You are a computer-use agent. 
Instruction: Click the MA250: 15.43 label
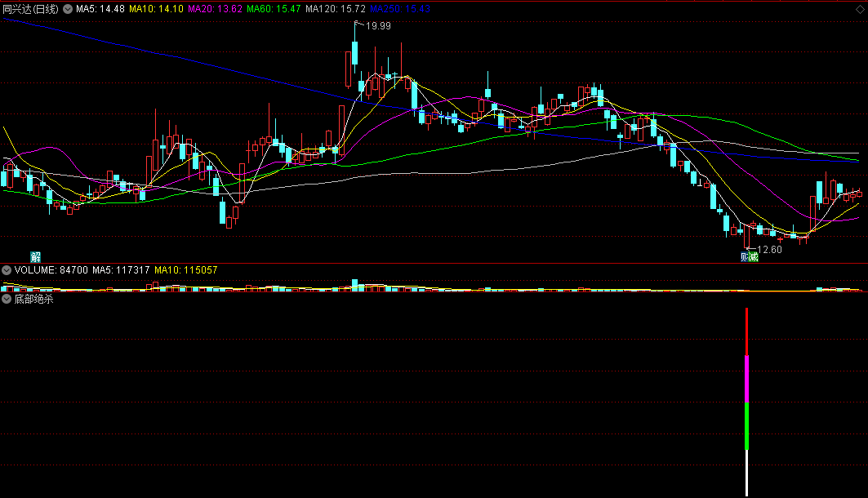(x=399, y=9)
